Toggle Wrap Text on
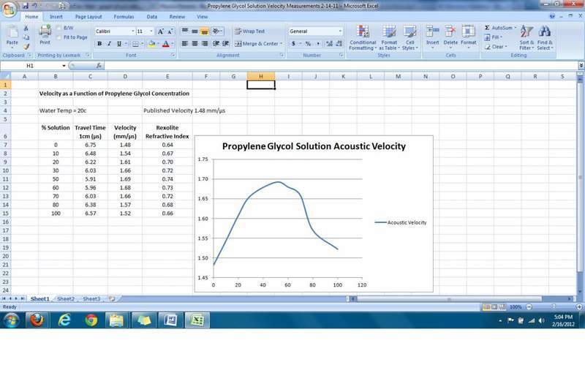 click(250, 31)
